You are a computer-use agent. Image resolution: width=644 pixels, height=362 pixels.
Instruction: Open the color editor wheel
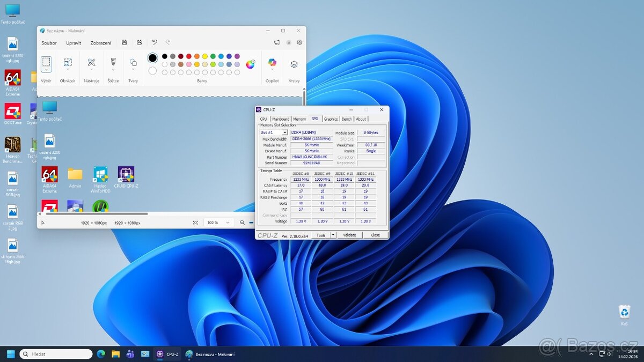[x=251, y=64]
